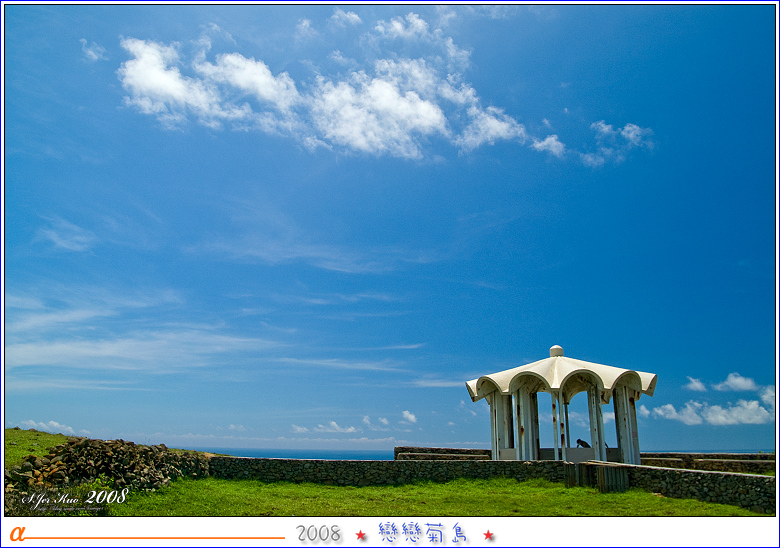This screenshot has height=548, width=780.
Task: Click the left red star in caption
Action: [361, 535]
